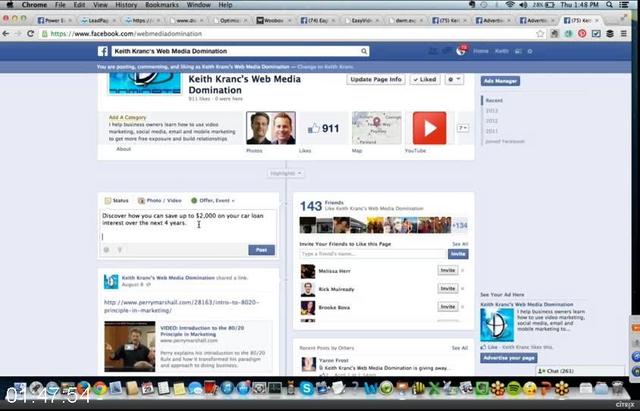Click the friend's name input field
This screenshot has height=411, width=640.
pos(373,254)
